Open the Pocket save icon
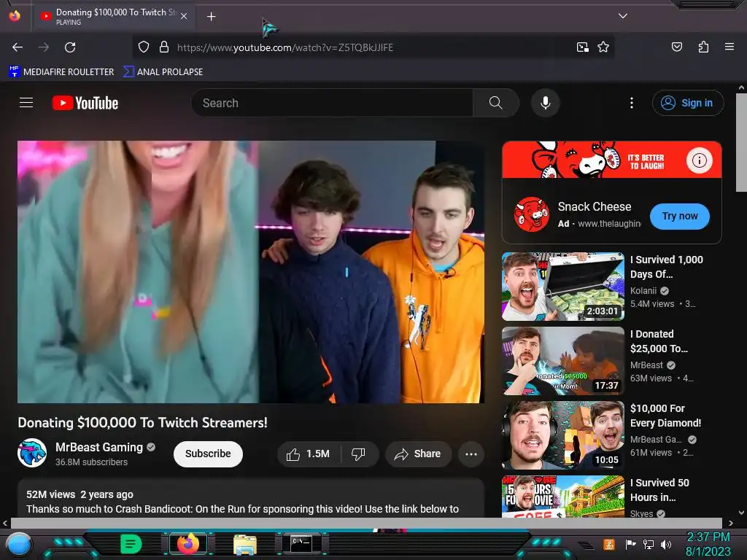The width and height of the screenshot is (747, 560). coord(676,47)
